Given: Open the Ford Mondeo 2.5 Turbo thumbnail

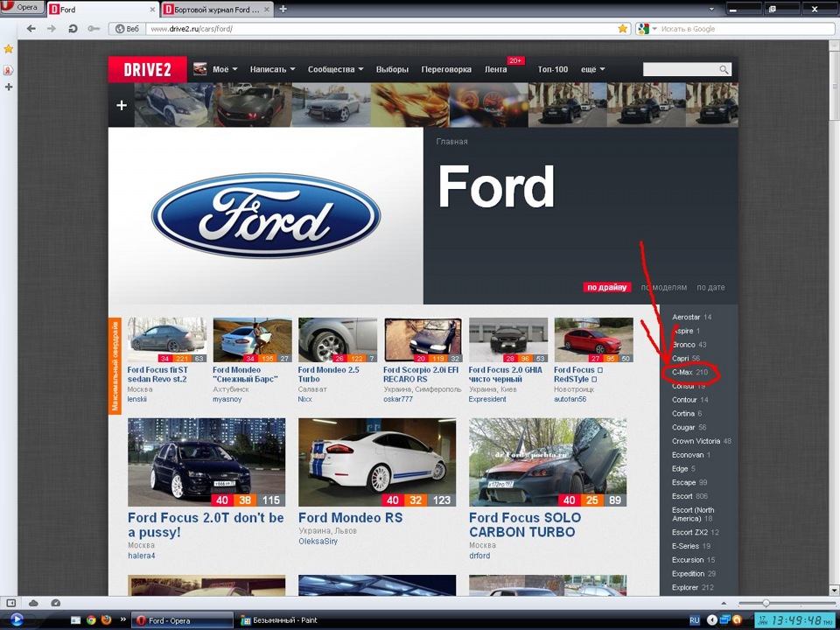Looking at the screenshot, I should click(338, 339).
